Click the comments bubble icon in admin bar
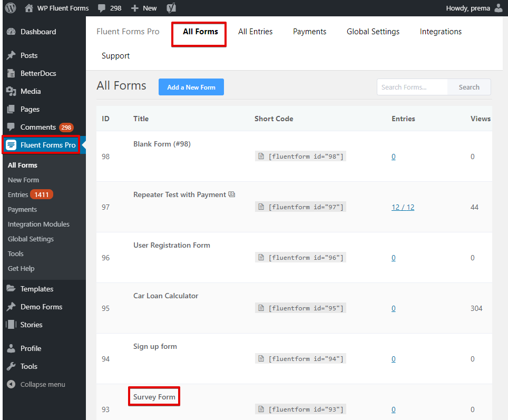The image size is (508, 420). 102,8
